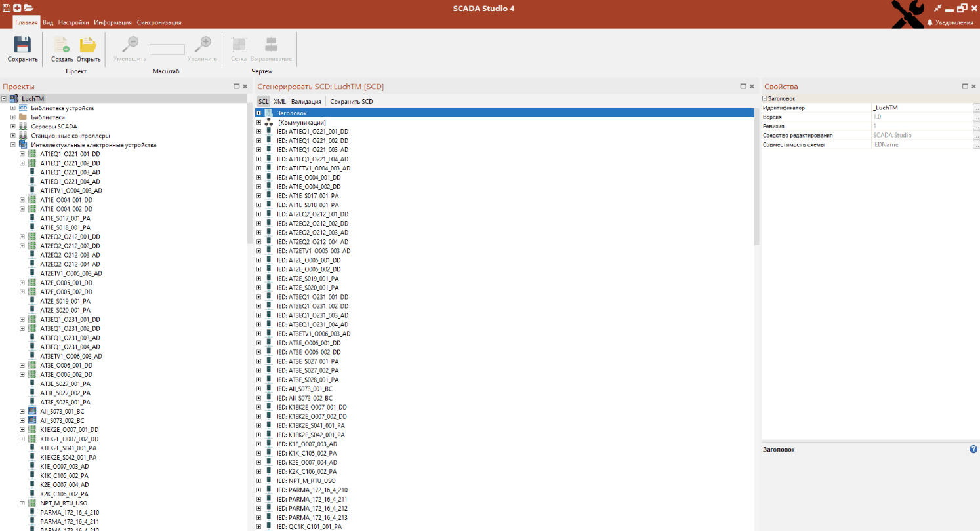Click the ICD icon of Библиотека устройств
980x531 pixels.
23,108
